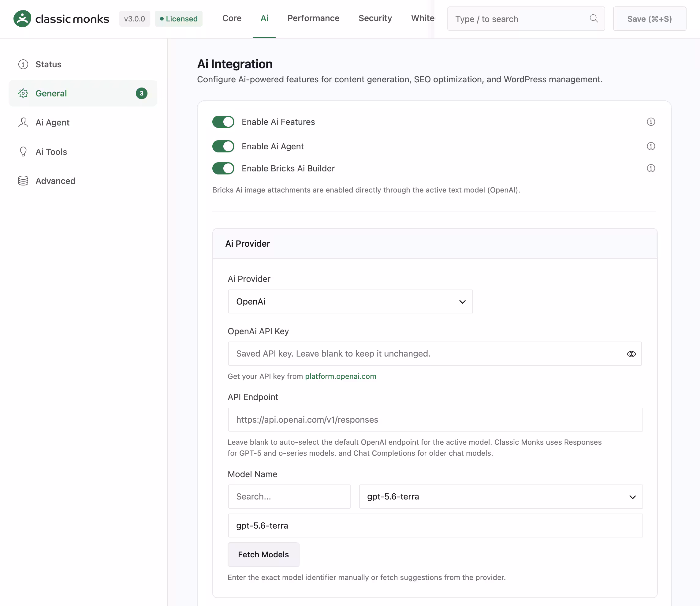
Task: Toggle Enable Ai Agent switch
Action: (223, 146)
